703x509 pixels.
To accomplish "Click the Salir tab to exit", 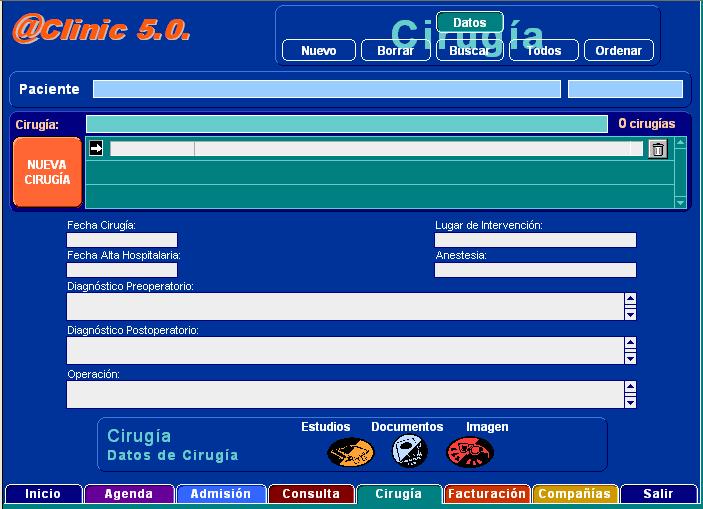I will tap(658, 494).
